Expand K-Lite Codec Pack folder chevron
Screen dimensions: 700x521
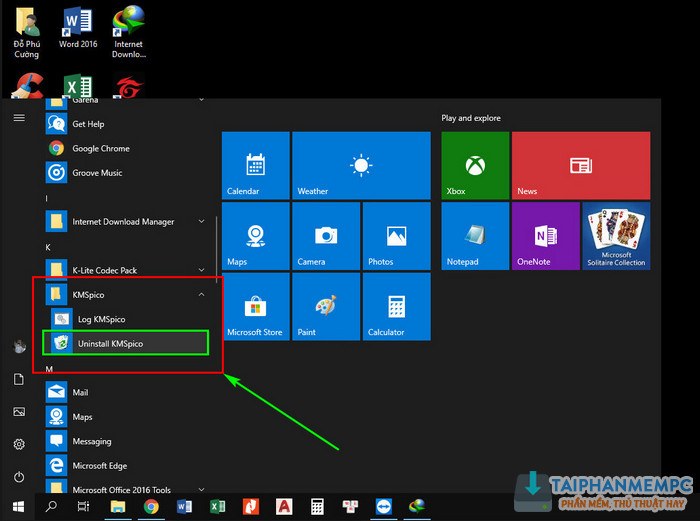(x=201, y=270)
